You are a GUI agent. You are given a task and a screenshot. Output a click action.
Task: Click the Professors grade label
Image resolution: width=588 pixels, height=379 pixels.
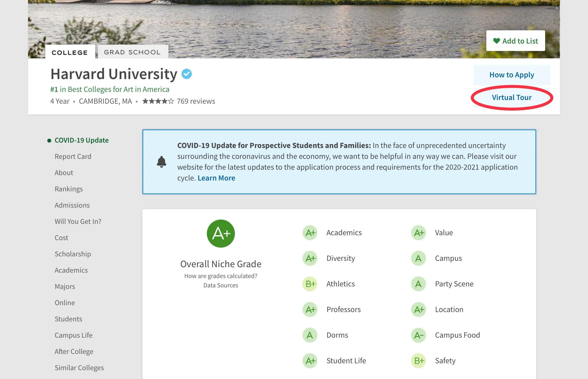[343, 310]
